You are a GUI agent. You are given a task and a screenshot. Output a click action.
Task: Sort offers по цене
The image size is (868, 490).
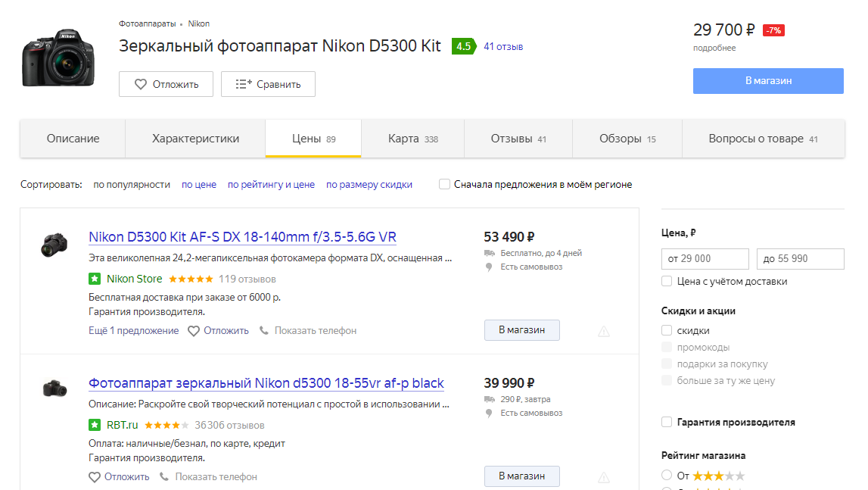click(x=199, y=184)
